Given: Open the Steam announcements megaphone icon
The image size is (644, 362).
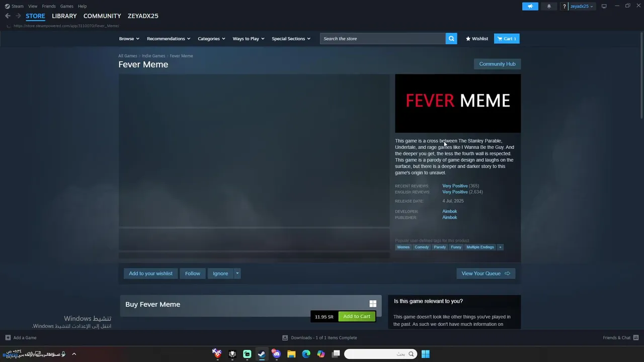Looking at the screenshot, I should click(530, 6).
